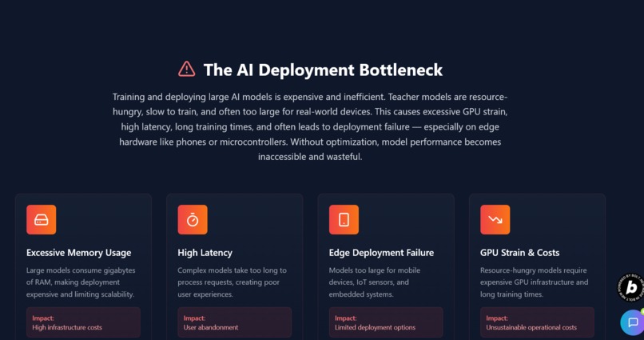
Task: Click the stopwatch icon above High Latency
Action: click(193, 219)
